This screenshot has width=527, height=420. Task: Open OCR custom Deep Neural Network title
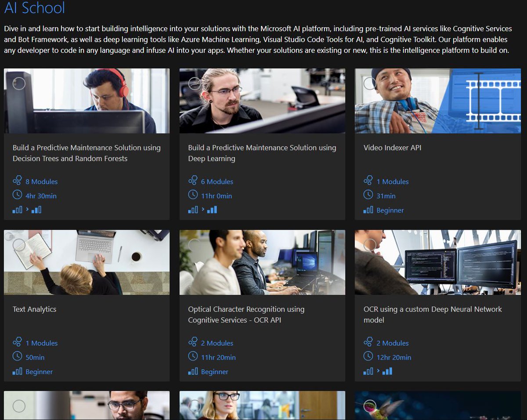coord(433,315)
